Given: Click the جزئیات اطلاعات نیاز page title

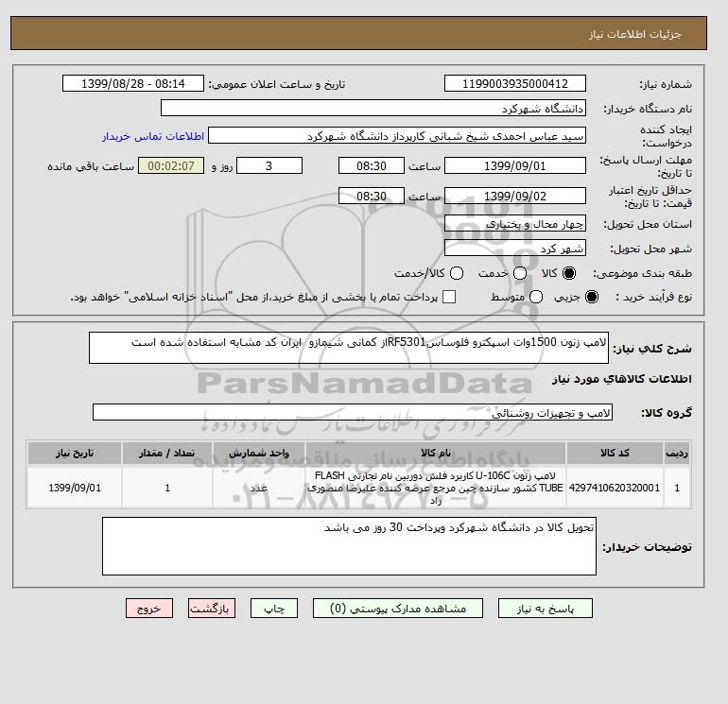Looking at the screenshot, I should pos(634,34).
